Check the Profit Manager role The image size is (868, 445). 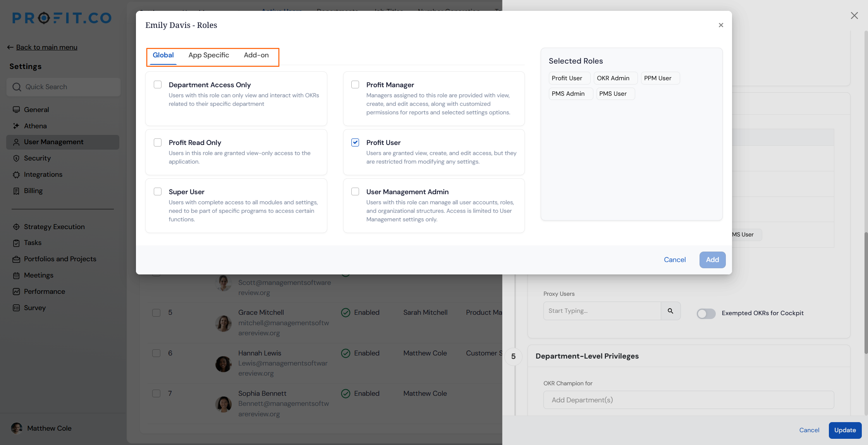pyautogui.click(x=355, y=85)
